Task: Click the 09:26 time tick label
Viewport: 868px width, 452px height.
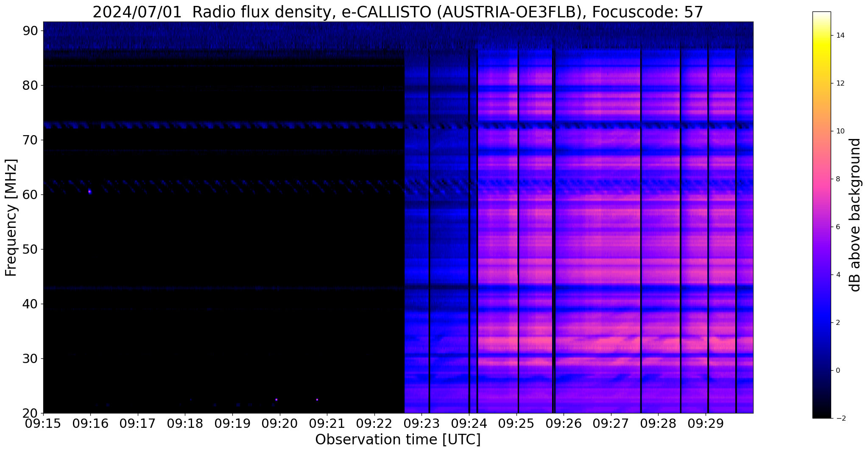Action: (564, 423)
